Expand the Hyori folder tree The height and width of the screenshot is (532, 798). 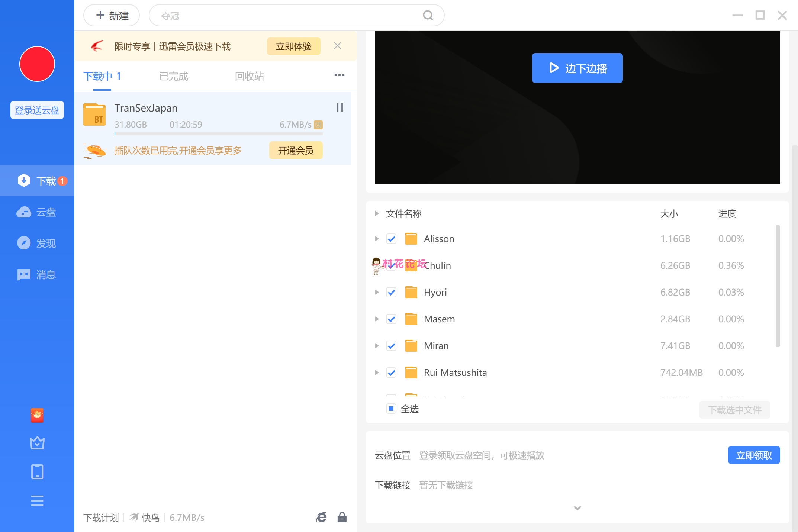tap(377, 292)
